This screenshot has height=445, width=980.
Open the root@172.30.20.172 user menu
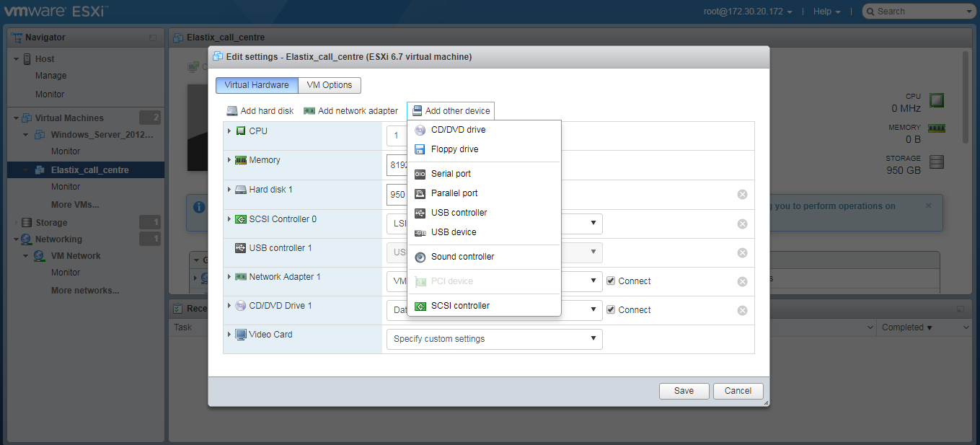click(749, 12)
